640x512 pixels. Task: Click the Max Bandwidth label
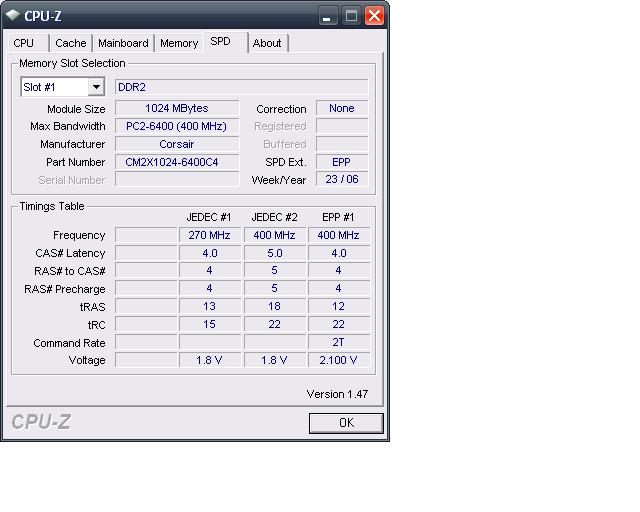(x=68, y=126)
